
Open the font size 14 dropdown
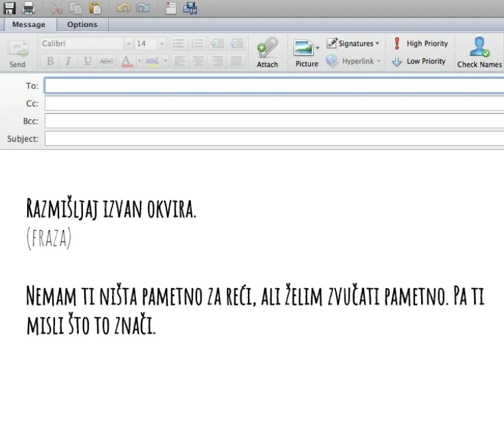pyautogui.click(x=162, y=44)
